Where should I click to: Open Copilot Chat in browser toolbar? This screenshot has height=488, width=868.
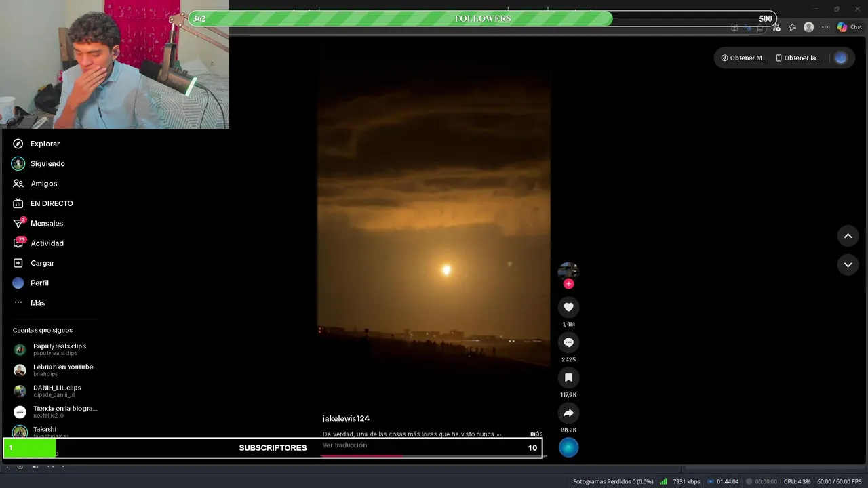pos(849,27)
